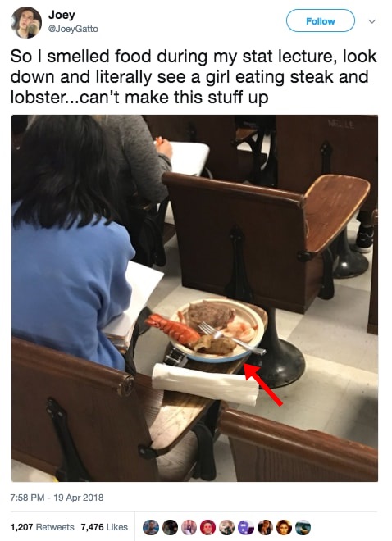Click the last teal wave liker avatar
Viewport: 392px width, 541px height.
303,527
